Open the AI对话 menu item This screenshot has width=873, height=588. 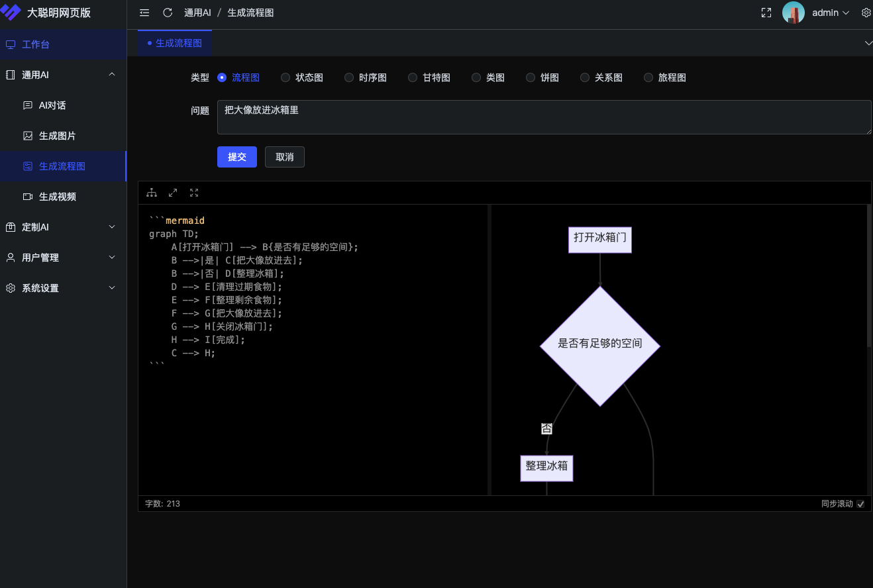[63, 105]
